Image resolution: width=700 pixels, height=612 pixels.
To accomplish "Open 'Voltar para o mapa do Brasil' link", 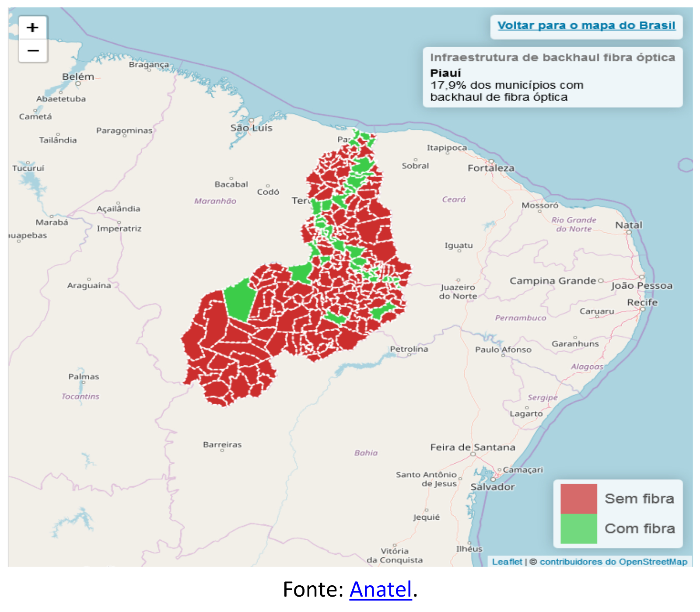I will 586,25.
